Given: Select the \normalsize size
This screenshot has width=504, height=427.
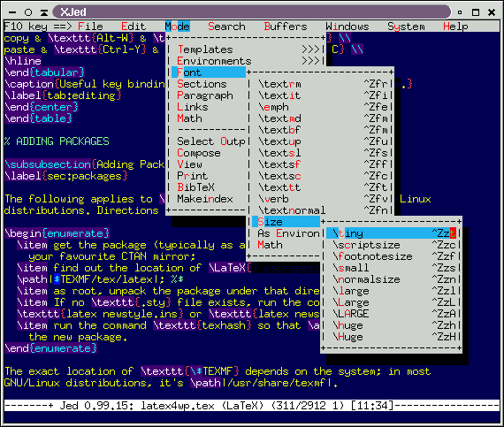Looking at the screenshot, I should tap(391, 279).
